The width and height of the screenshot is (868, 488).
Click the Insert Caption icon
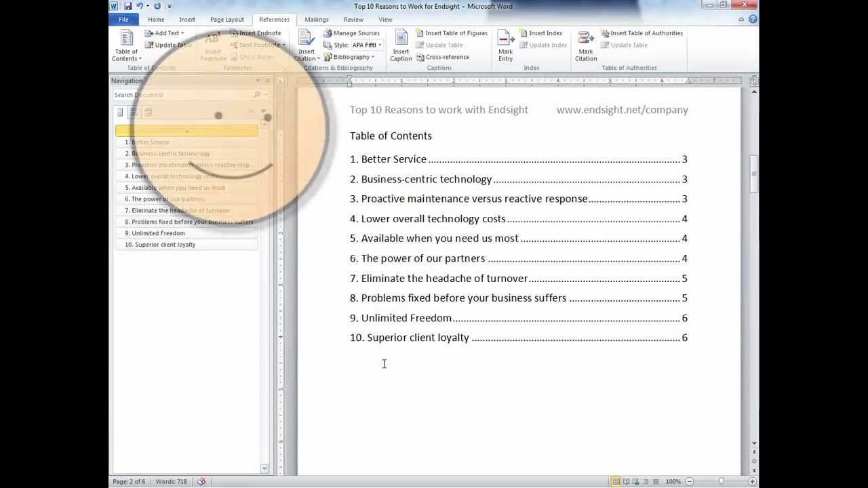pyautogui.click(x=401, y=45)
